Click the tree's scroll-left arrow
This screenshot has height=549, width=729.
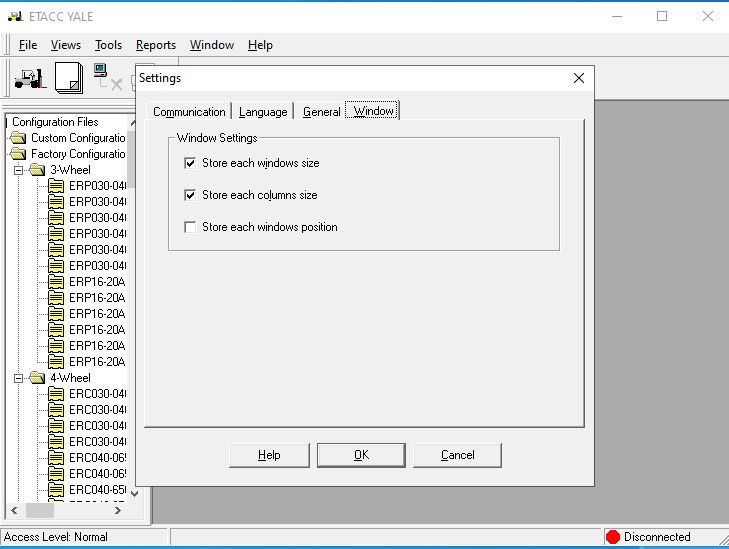14,510
